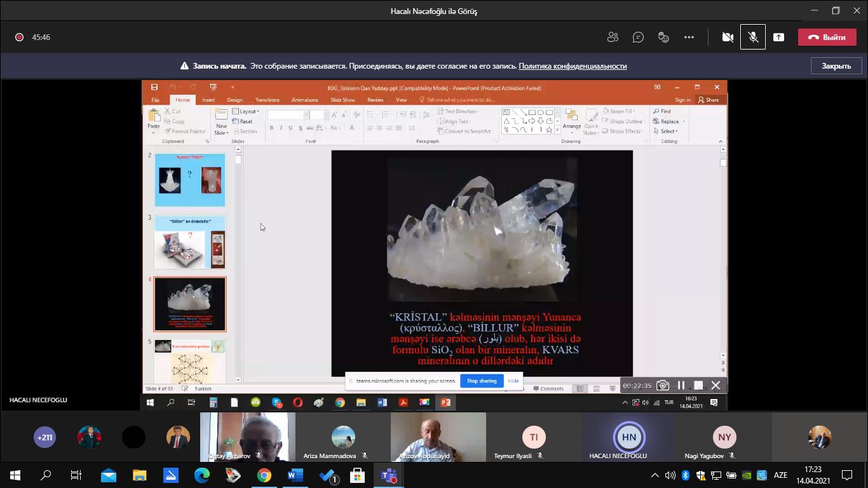This screenshot has height=488, width=868.
Task: Click the Закрыть button on banner
Action: [836, 66]
